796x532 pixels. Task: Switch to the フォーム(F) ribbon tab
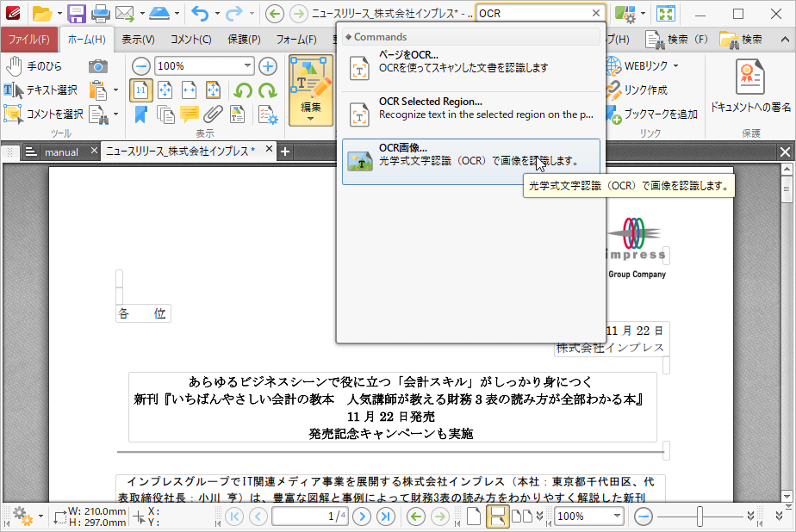[x=296, y=40]
